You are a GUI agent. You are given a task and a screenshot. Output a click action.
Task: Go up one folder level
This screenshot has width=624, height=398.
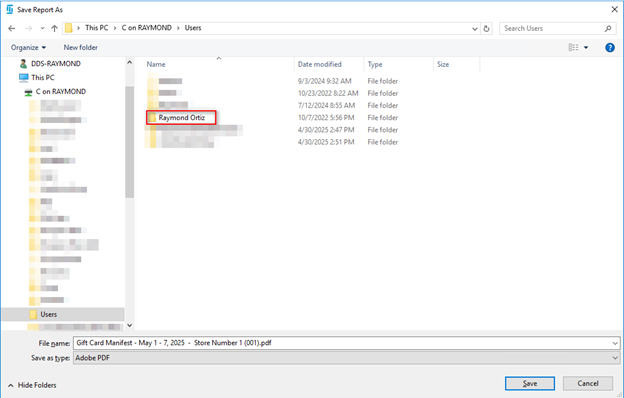click(55, 28)
